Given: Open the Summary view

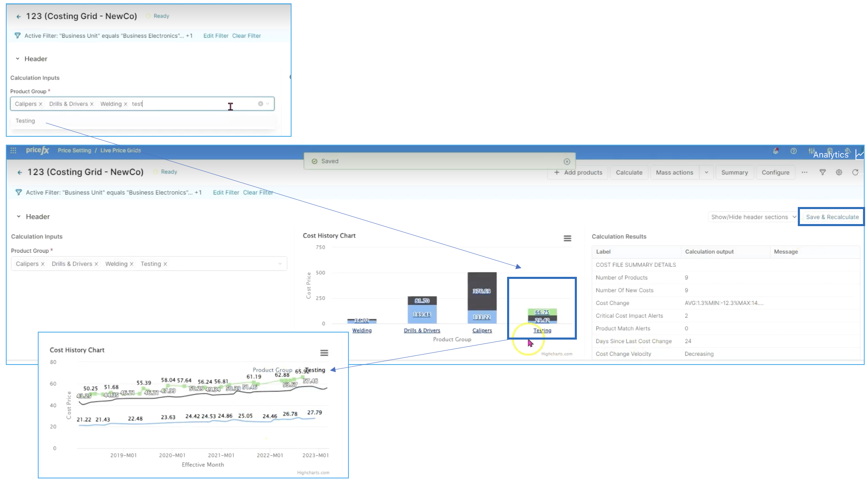Looking at the screenshot, I should (734, 172).
